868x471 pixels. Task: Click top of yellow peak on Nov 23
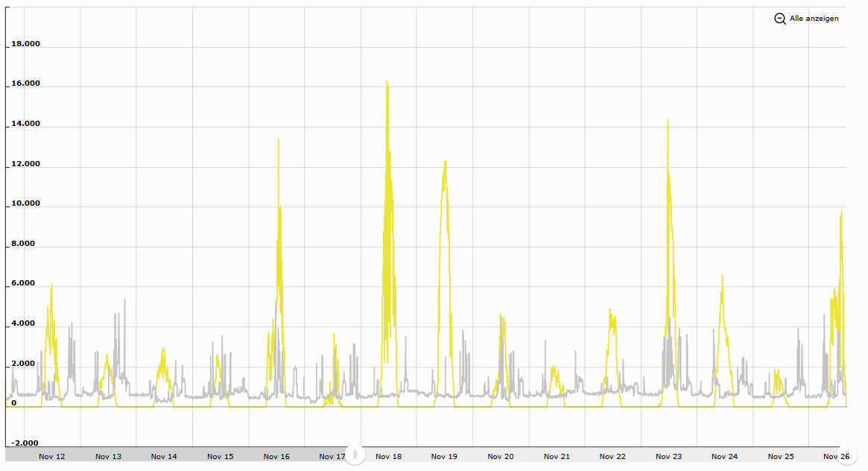668,121
